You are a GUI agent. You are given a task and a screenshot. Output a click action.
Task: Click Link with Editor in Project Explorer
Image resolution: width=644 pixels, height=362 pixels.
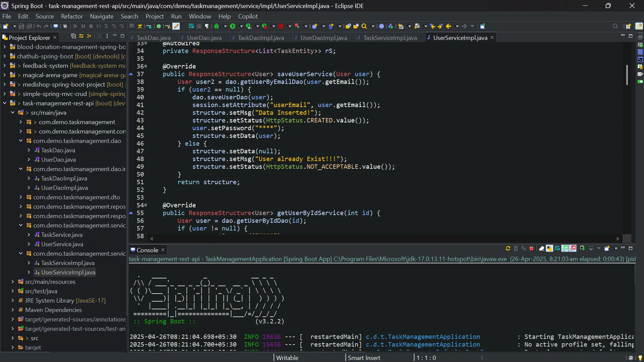[x=81, y=36]
